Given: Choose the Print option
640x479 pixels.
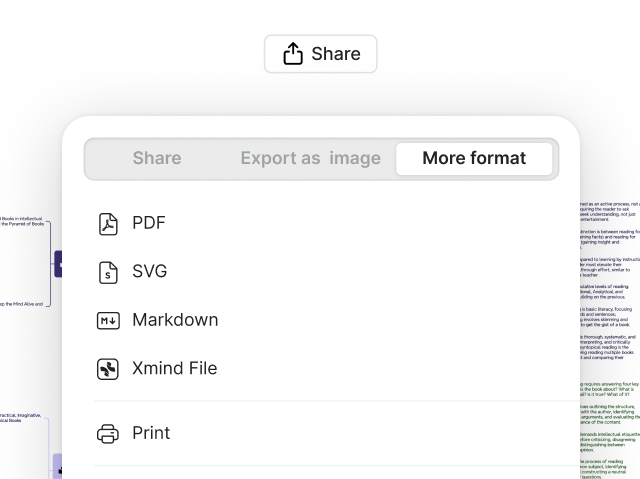Looking at the screenshot, I should tap(151, 433).
